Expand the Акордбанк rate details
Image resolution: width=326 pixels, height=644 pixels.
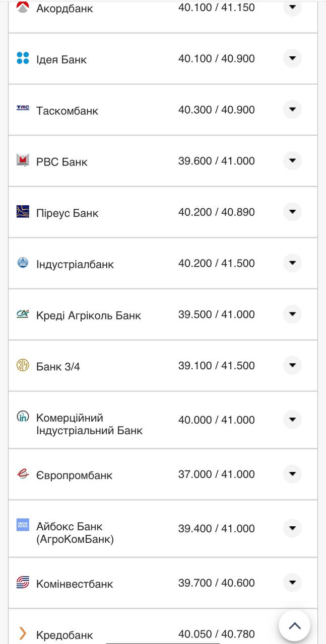pyautogui.click(x=292, y=8)
